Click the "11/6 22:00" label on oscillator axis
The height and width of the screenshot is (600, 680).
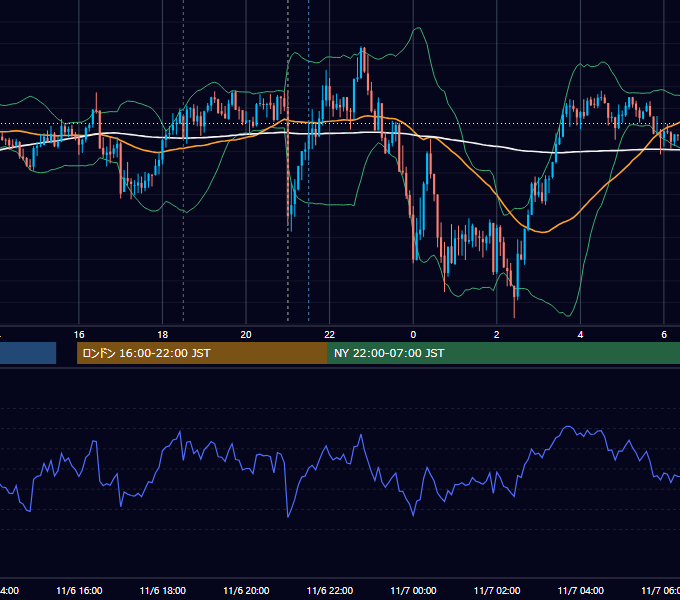(x=330, y=591)
